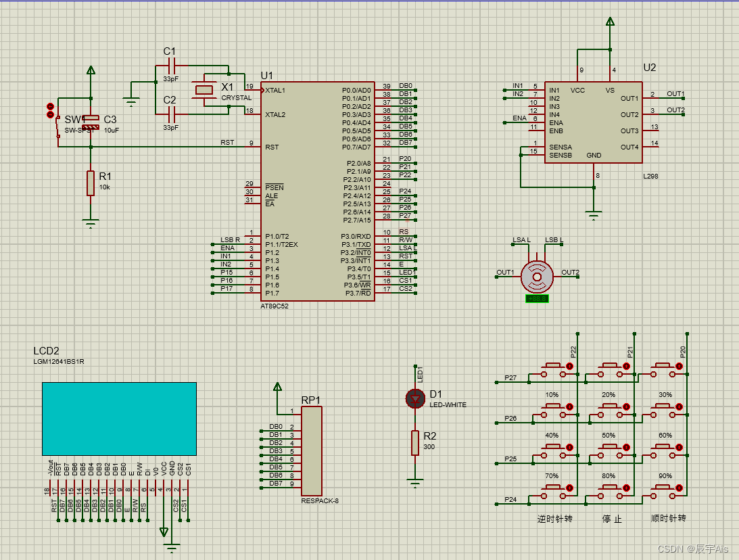The height and width of the screenshot is (560, 739).
Task: Click the RESPACK-8 label
Action: click(x=320, y=500)
